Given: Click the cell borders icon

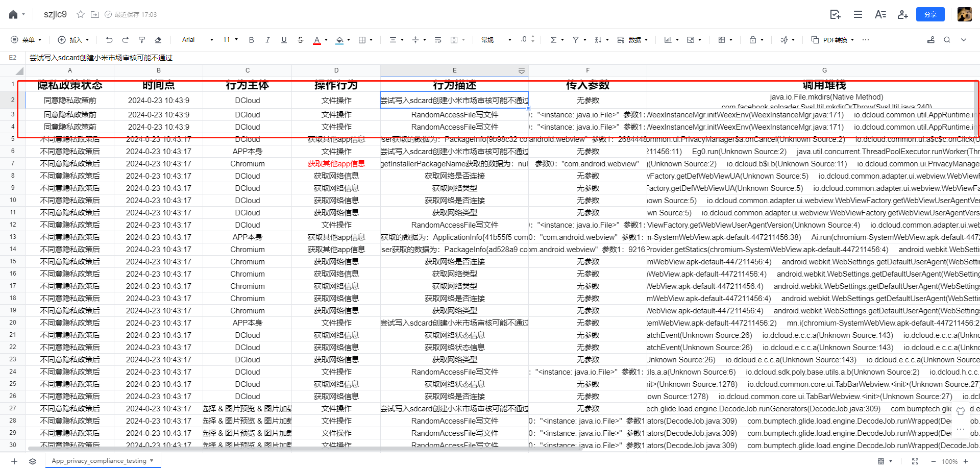Looking at the screenshot, I should (362, 40).
